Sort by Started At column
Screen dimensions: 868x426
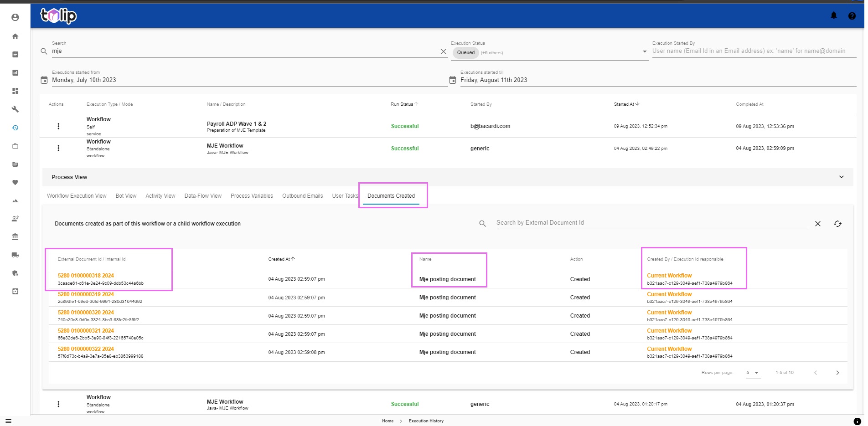626,104
